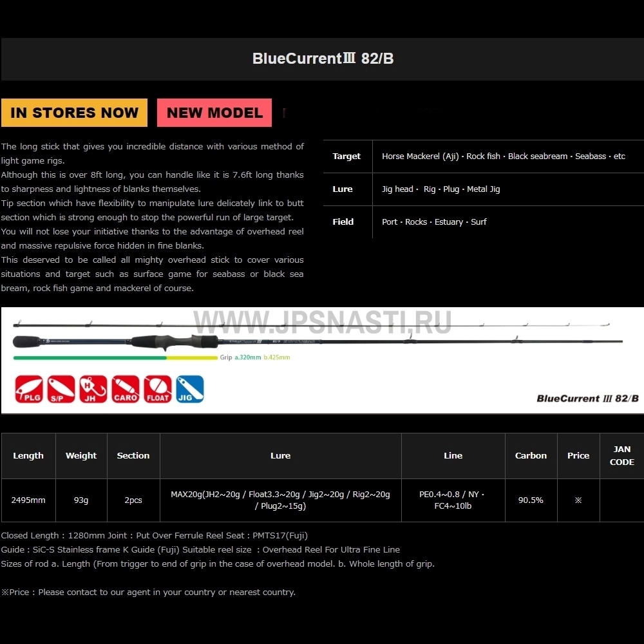This screenshot has width=644, height=644.
Task: Click the Section column header
Action: [133, 455]
